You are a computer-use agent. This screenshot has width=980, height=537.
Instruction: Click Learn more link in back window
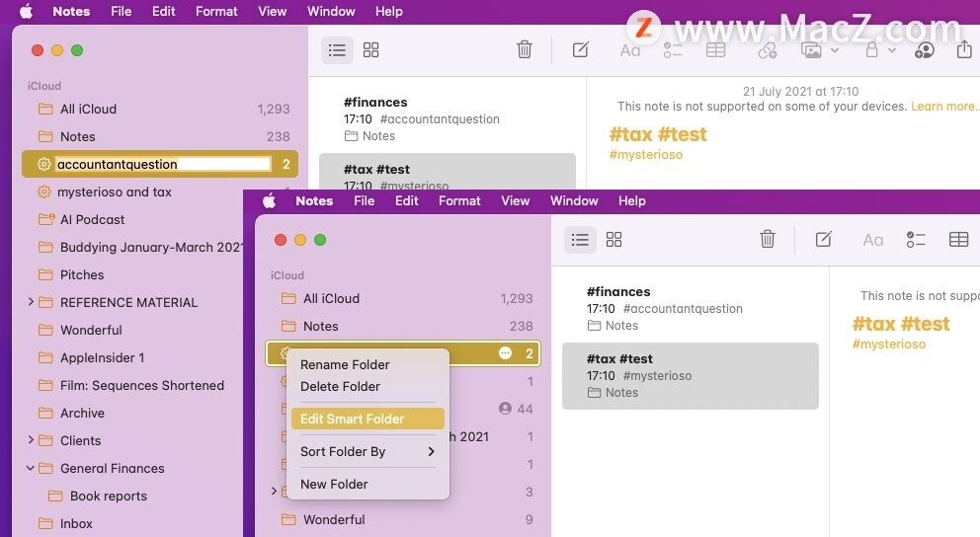point(945,107)
